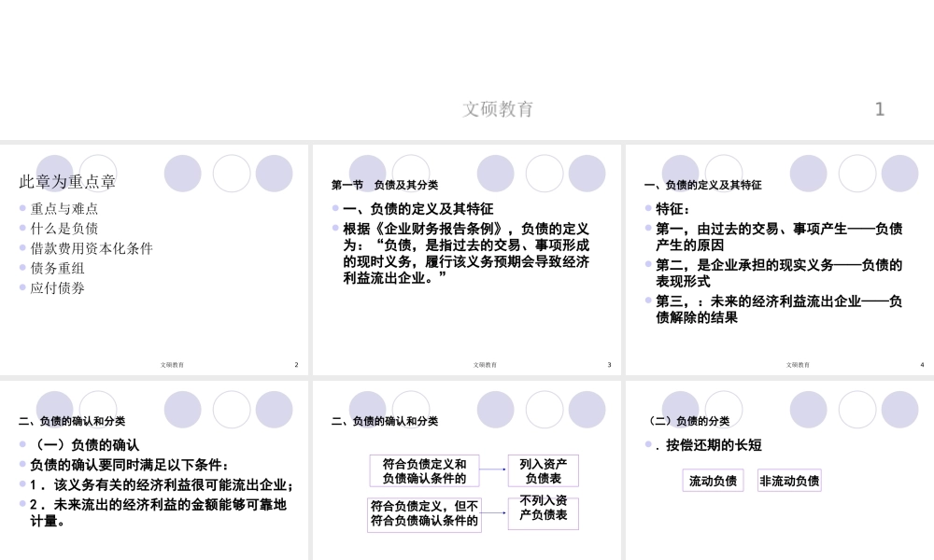Screen dimensions: 934x560
Task: Click the filled circle on slide 5 top
Action: coord(182,410)
